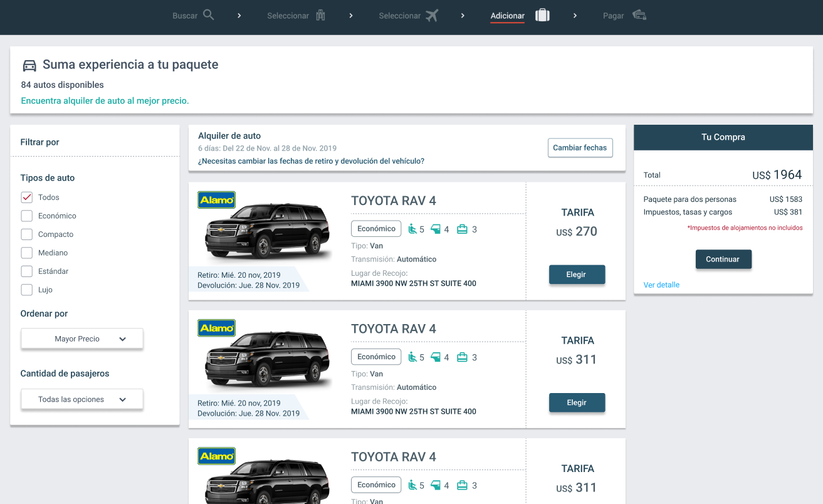Uncheck the Todos car type checkbox

(27, 197)
